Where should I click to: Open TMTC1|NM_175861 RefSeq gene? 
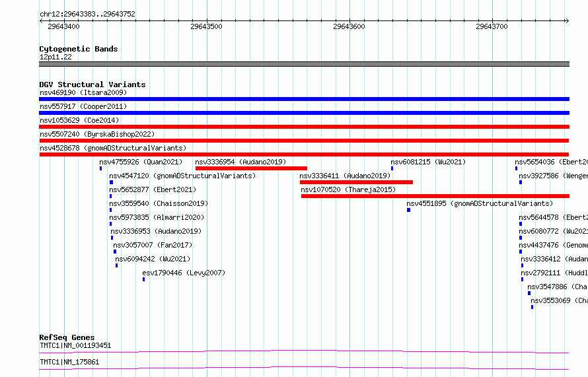(69, 362)
